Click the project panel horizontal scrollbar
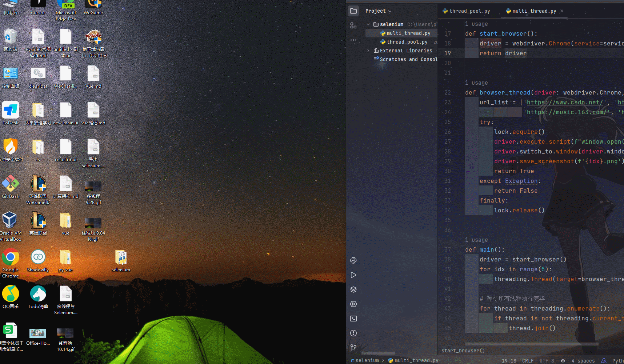The height and width of the screenshot is (364, 624). coord(378,353)
